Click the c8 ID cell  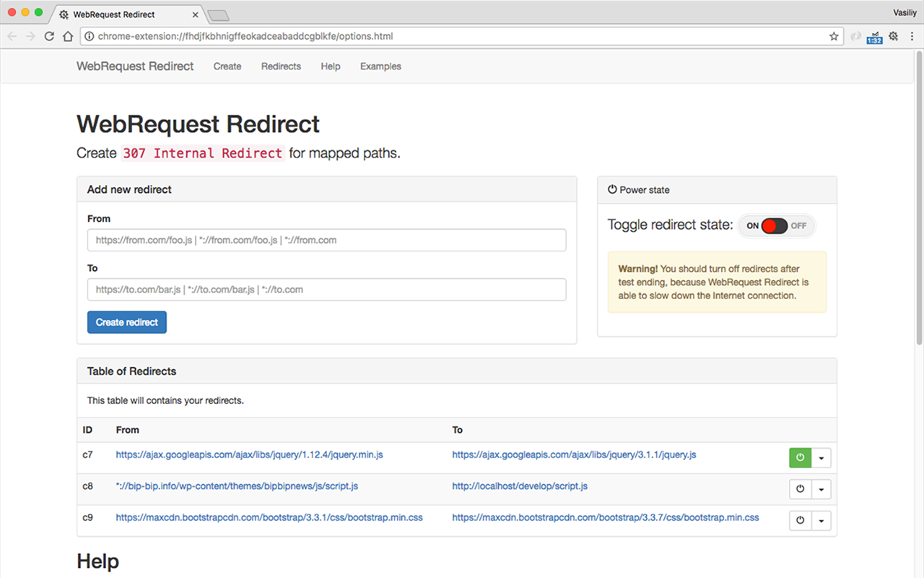coord(87,486)
